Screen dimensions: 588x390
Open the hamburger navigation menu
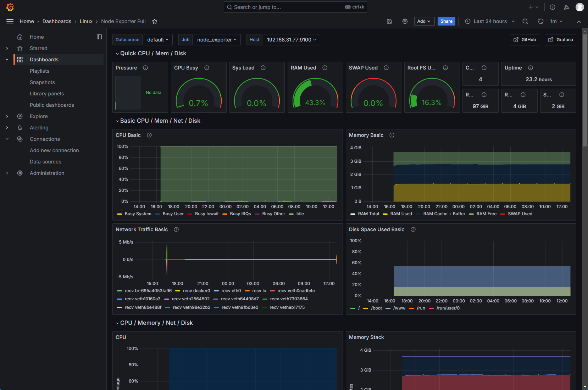10,21
